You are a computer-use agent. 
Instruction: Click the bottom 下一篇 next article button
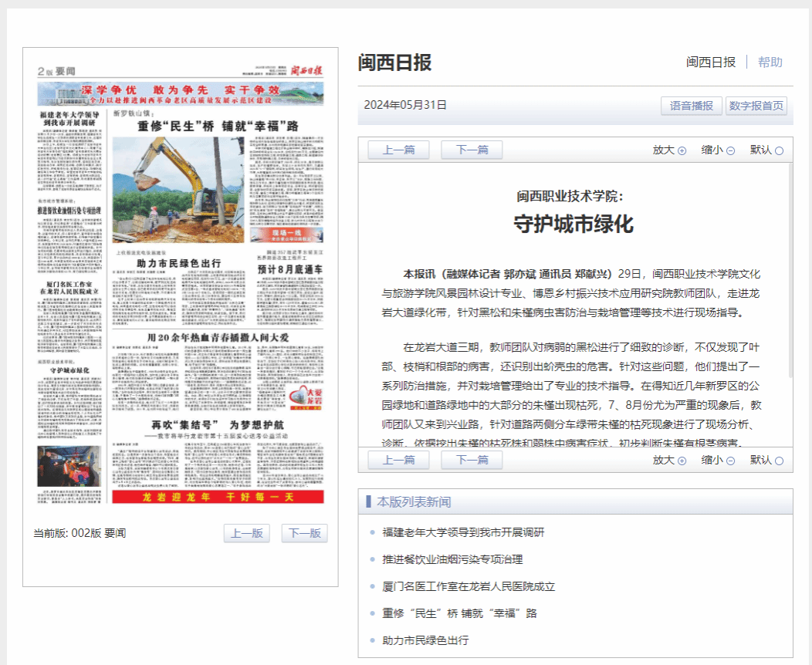pyautogui.click(x=472, y=460)
